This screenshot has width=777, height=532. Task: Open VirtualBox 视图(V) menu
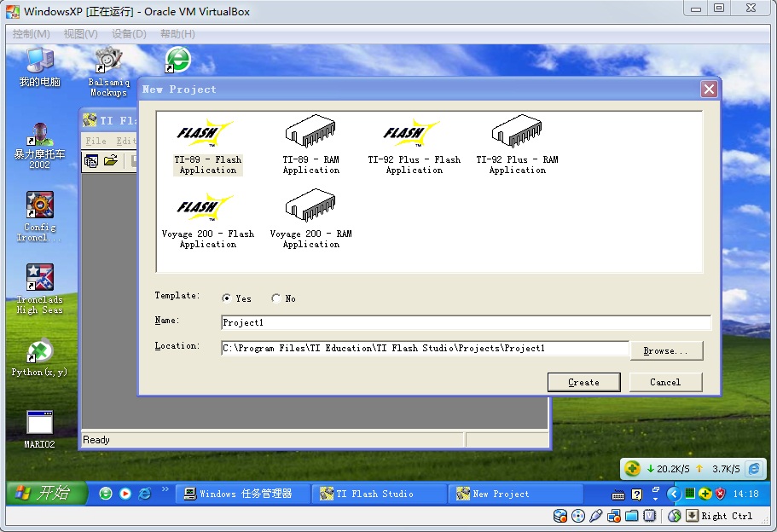pos(81,34)
